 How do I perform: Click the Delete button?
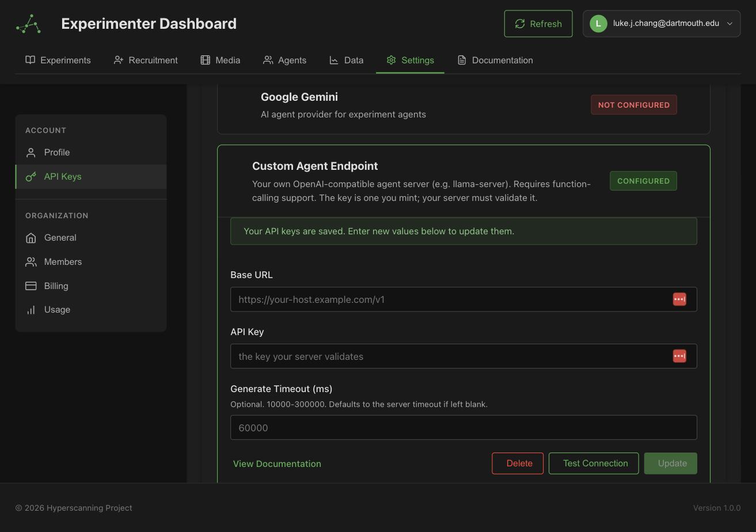(518, 463)
